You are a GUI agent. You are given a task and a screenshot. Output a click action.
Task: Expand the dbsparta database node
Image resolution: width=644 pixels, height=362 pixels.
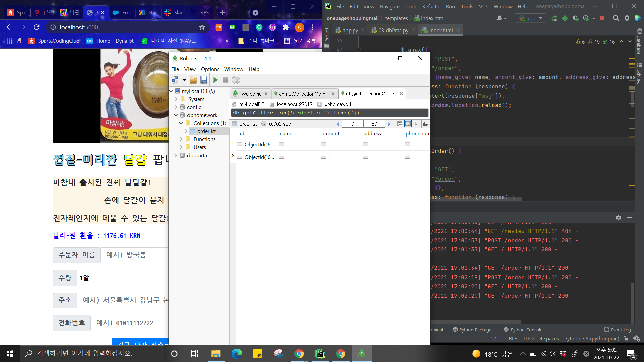(x=176, y=155)
